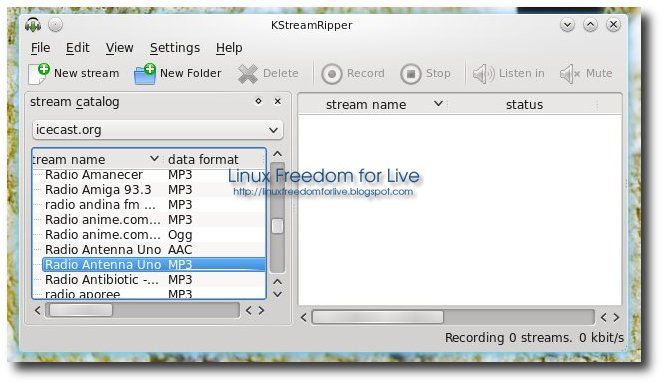
Task: Click the recording list horizontal scrollbar thumb
Action: [378, 317]
